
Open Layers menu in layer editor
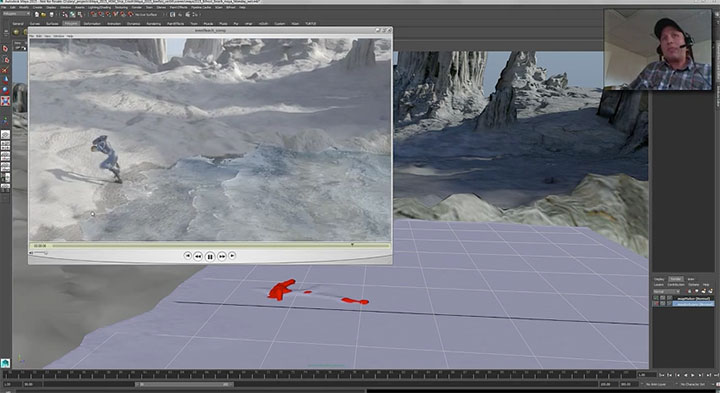[658, 285]
